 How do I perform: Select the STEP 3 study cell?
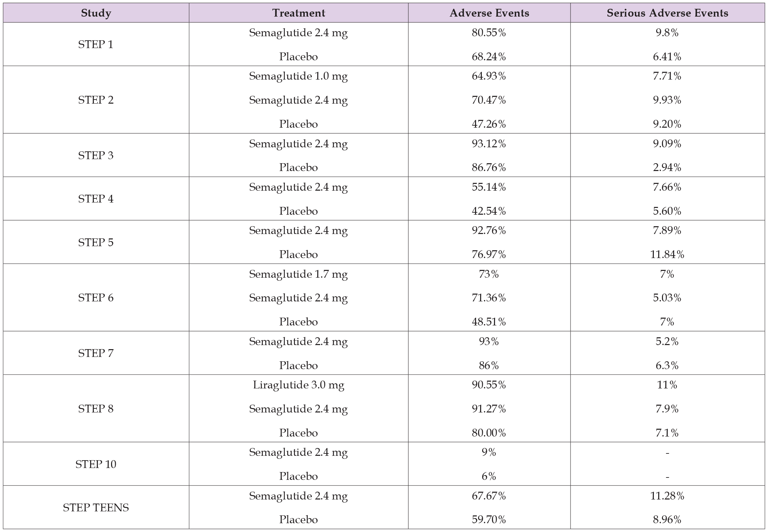pos(96,155)
